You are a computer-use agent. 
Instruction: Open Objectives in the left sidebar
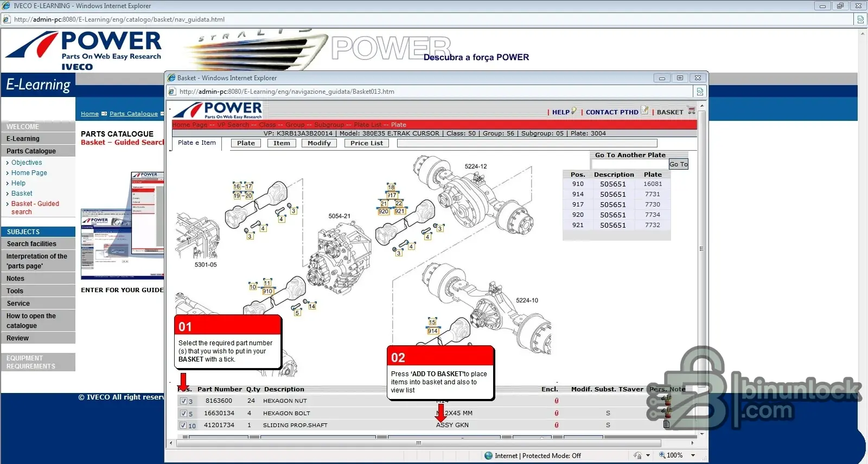coord(27,163)
